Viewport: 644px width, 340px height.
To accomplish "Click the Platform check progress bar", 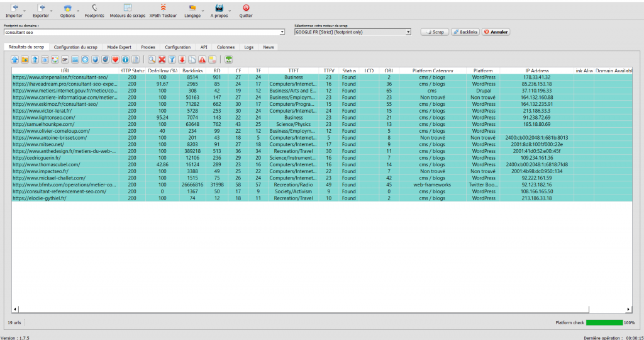I will coord(604,323).
